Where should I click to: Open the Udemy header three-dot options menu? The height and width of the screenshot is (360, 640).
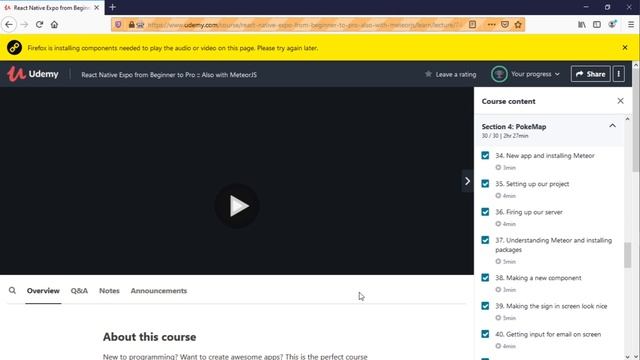618,74
